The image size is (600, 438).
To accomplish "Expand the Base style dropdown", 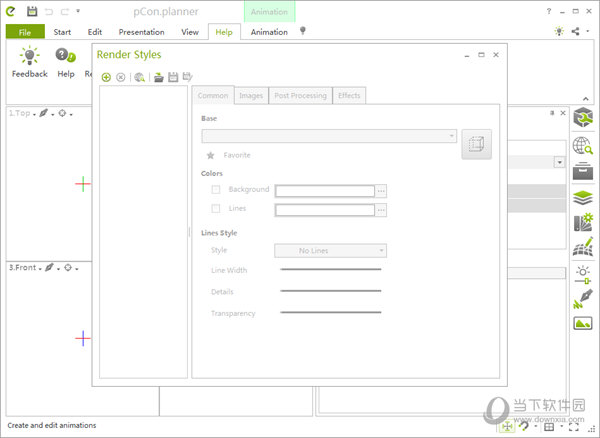I will (x=451, y=136).
